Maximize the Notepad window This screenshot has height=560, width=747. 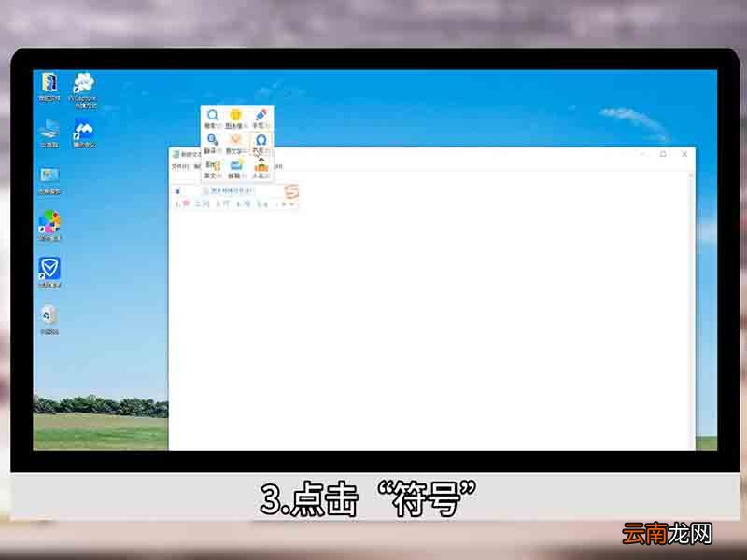663,154
